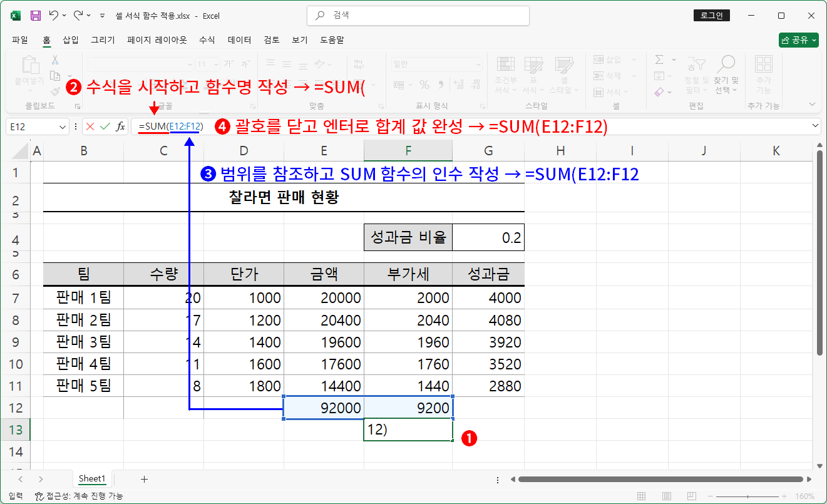Click the Add-ins grid icon
This screenshot has width=827, height=504.
(x=763, y=64)
